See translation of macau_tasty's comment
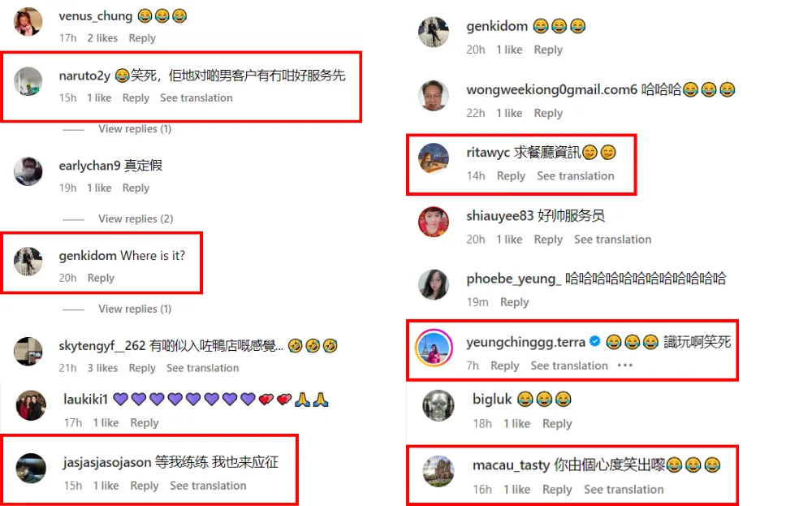812x506 pixels. [x=624, y=490]
